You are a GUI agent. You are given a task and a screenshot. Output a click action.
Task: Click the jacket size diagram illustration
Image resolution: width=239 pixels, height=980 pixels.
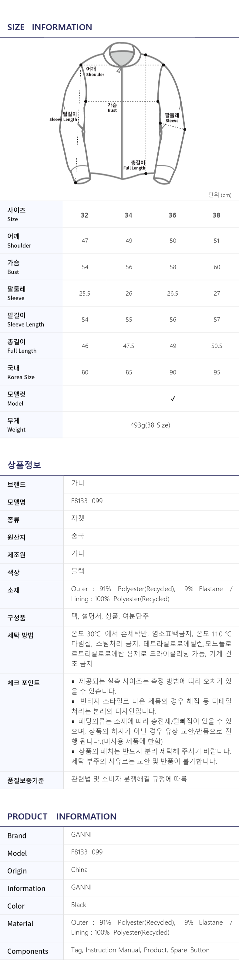(x=122, y=114)
